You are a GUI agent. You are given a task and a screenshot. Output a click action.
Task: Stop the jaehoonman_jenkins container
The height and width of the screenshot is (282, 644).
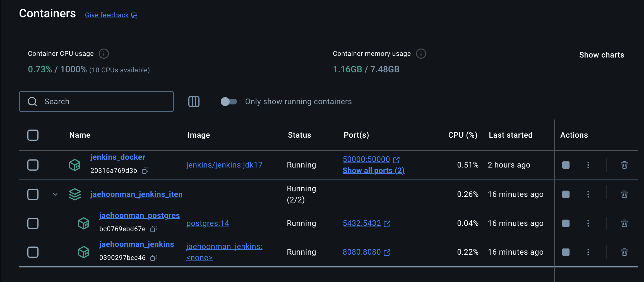coord(566,252)
